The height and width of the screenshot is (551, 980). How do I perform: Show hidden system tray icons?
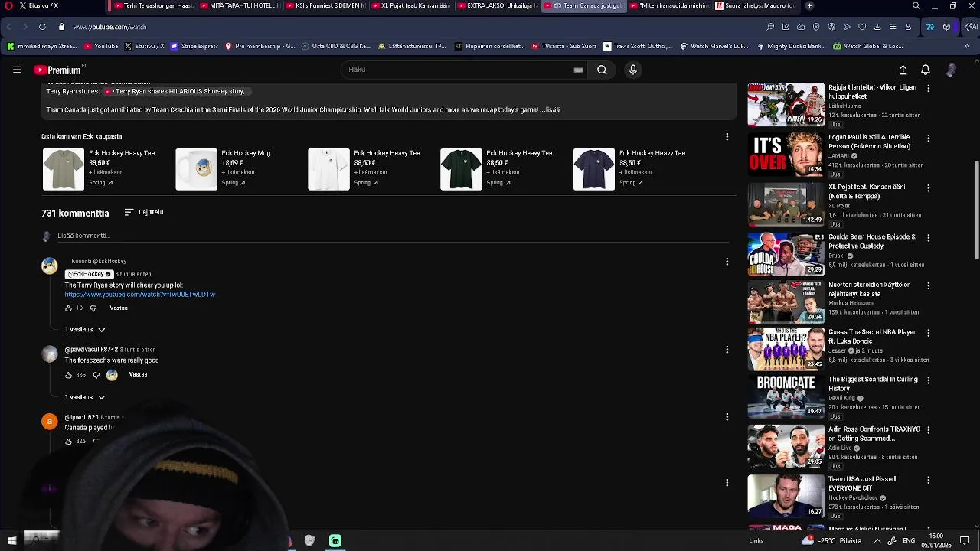tap(877, 541)
